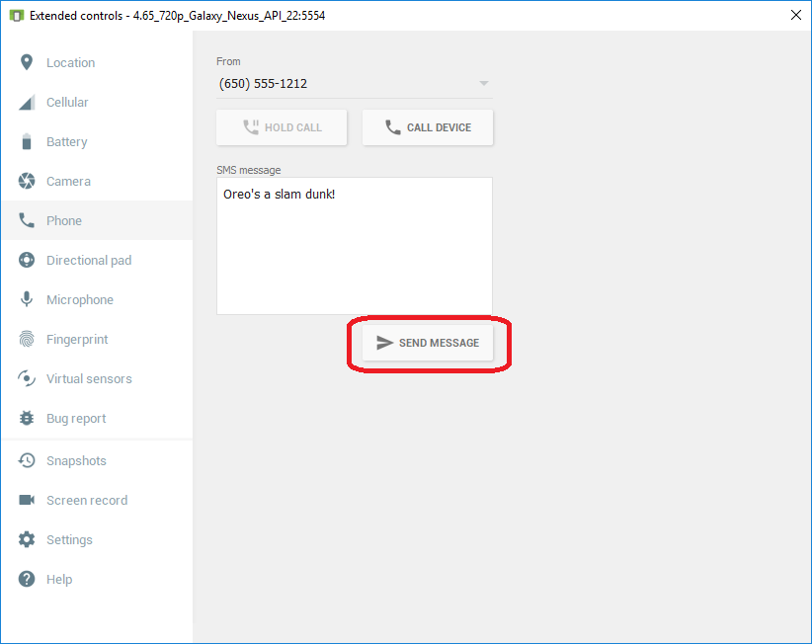The image size is (812, 644).
Task: Open the Fingerprint icon
Action: [x=27, y=340]
